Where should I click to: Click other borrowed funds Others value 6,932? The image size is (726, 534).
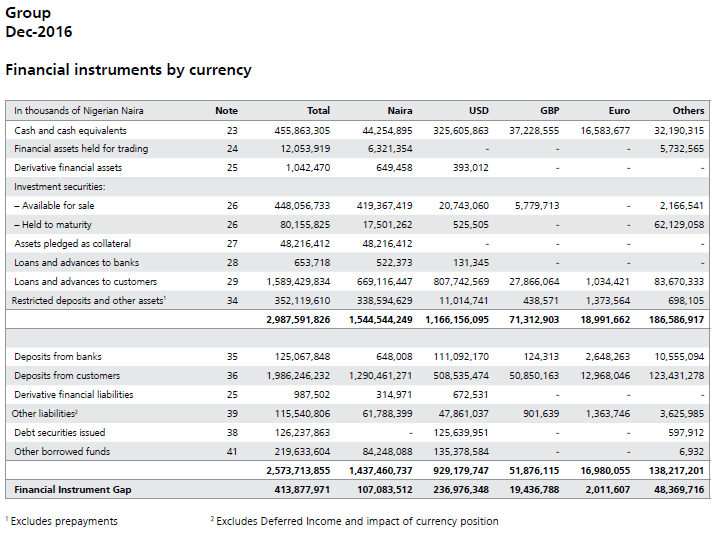pyautogui.click(x=692, y=452)
